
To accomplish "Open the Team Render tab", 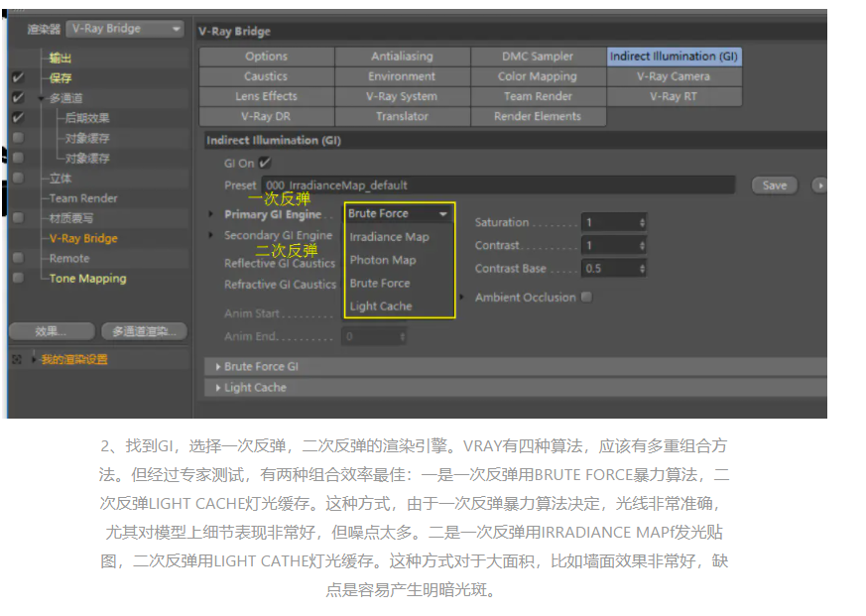I will pos(538,96).
